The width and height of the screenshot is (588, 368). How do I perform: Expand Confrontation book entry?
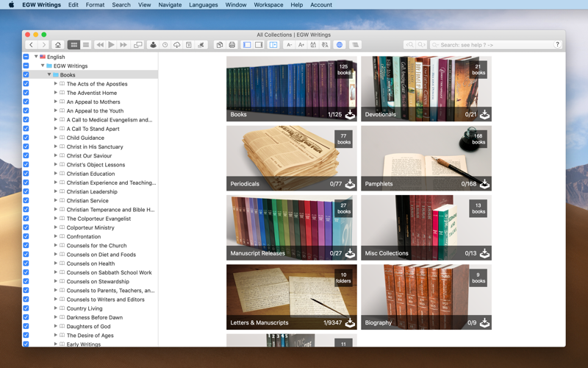click(56, 236)
